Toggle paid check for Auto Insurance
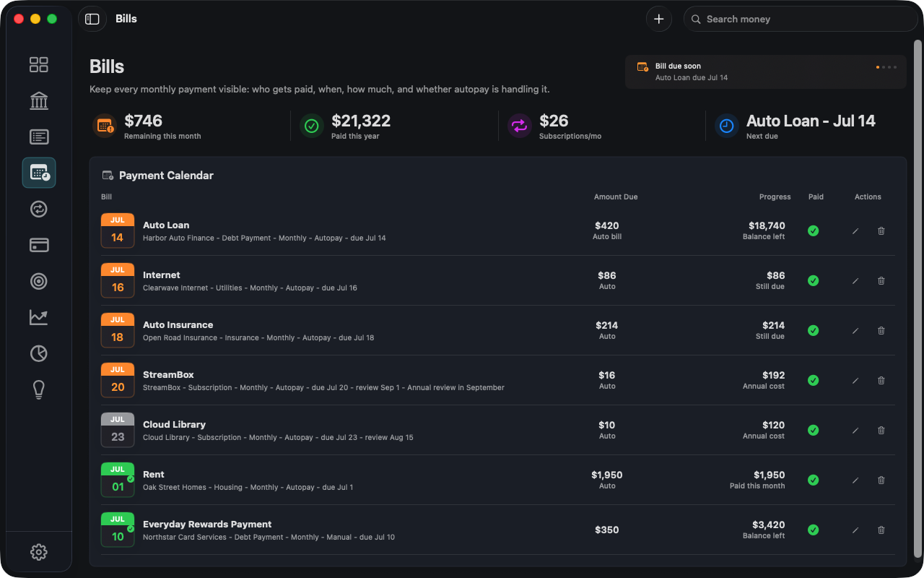This screenshot has height=578, width=924. [x=813, y=331]
